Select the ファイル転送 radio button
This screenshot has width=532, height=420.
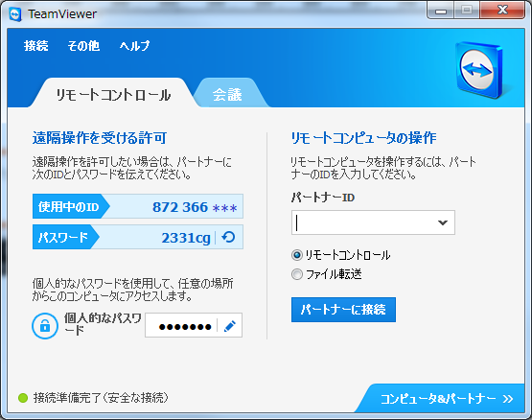click(x=297, y=274)
